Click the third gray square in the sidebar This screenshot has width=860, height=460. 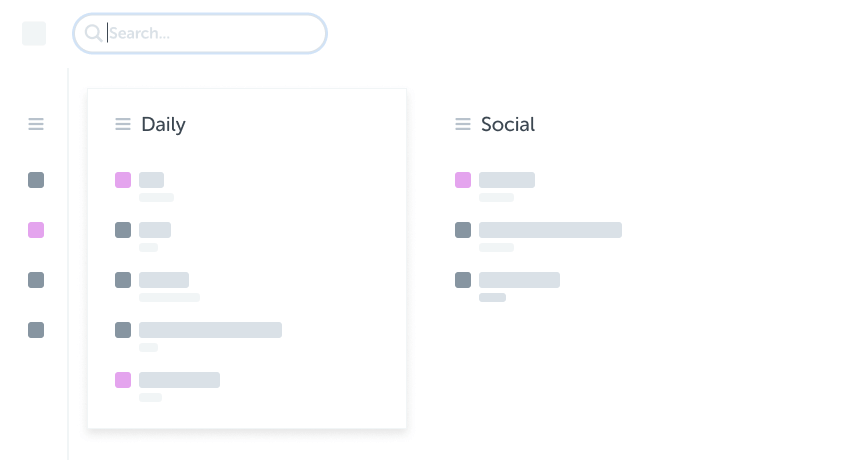click(x=36, y=330)
